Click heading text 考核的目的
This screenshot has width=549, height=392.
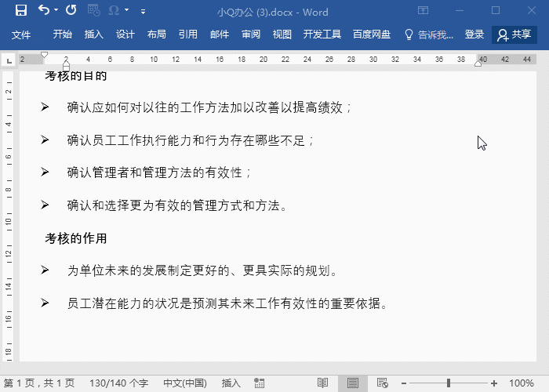[75, 75]
